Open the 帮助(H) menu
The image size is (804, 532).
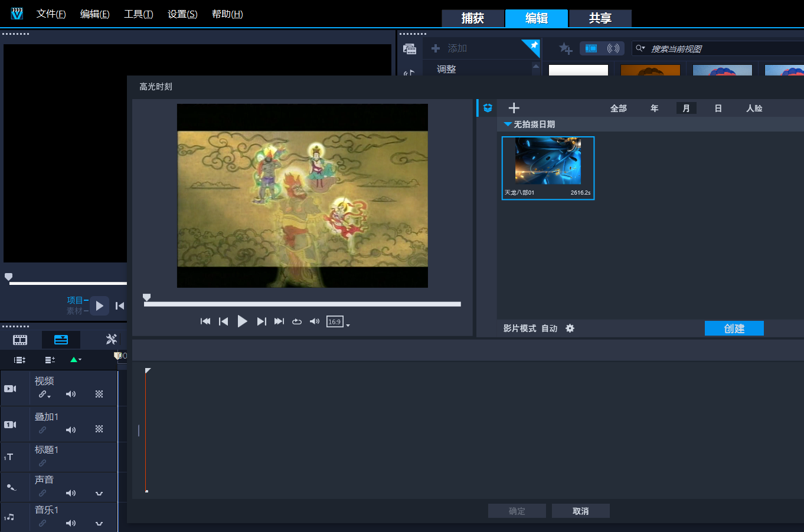pyautogui.click(x=227, y=14)
